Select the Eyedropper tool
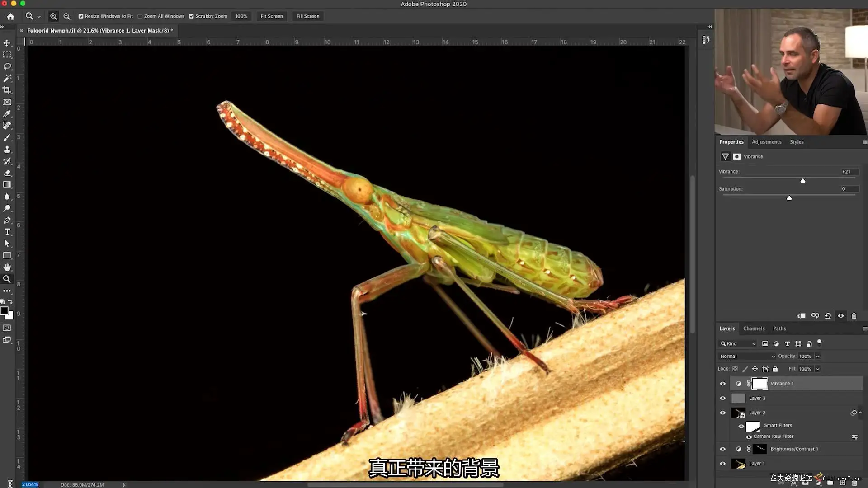Image resolution: width=868 pixels, height=488 pixels. click(x=7, y=114)
